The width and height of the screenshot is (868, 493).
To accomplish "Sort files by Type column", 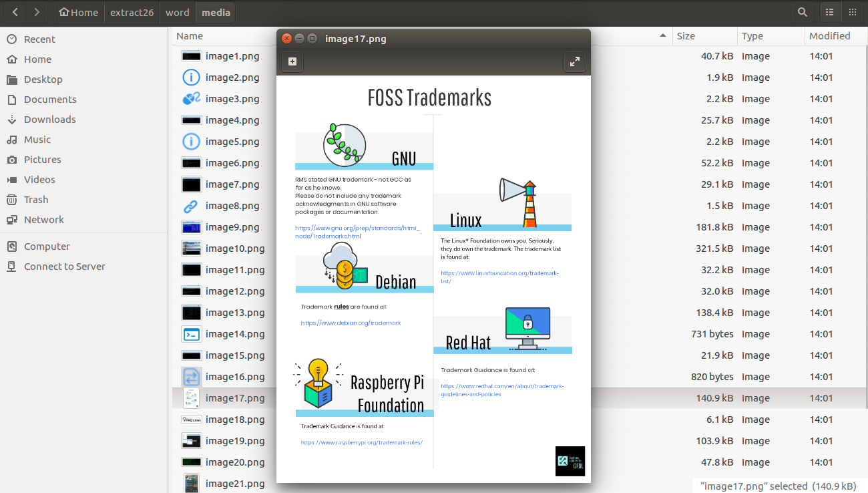I will tap(752, 36).
